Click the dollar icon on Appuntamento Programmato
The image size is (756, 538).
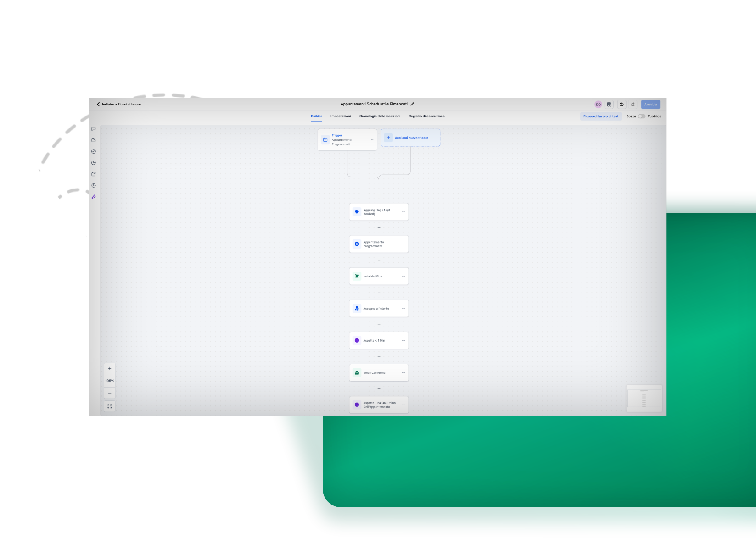tap(357, 244)
